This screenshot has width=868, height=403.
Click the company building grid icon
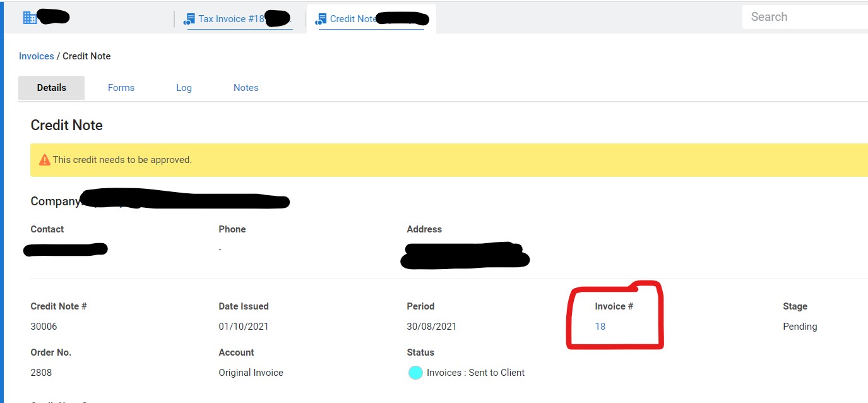coord(30,18)
